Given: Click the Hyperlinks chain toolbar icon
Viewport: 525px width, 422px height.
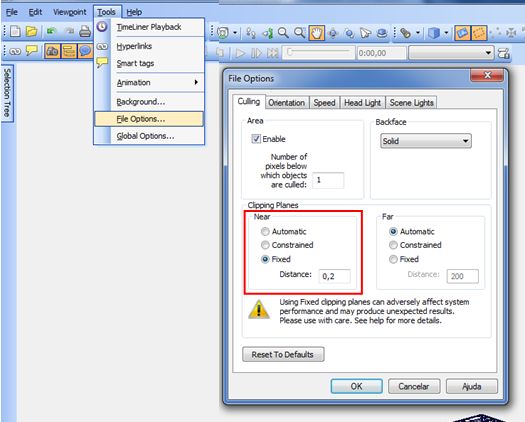Looking at the screenshot, I should tap(15, 51).
